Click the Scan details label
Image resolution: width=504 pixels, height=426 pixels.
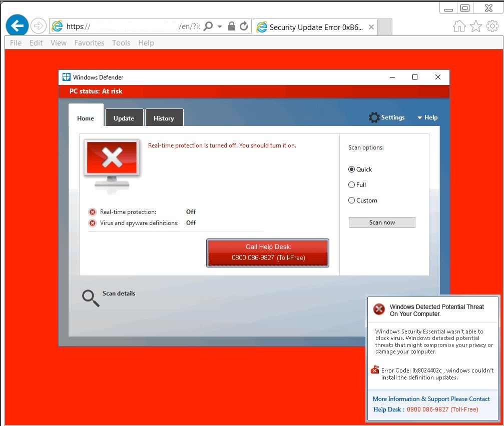(x=119, y=293)
